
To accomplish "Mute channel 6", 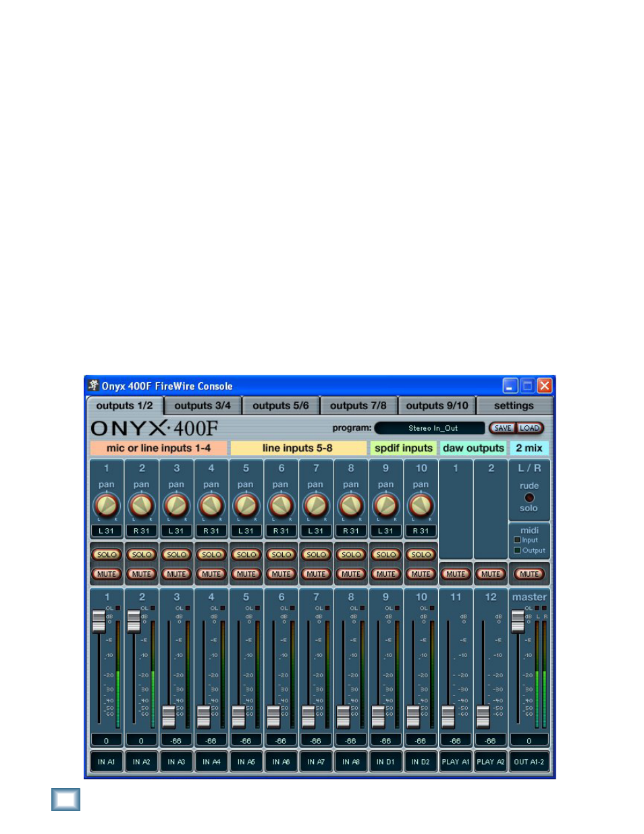I will pos(281,574).
